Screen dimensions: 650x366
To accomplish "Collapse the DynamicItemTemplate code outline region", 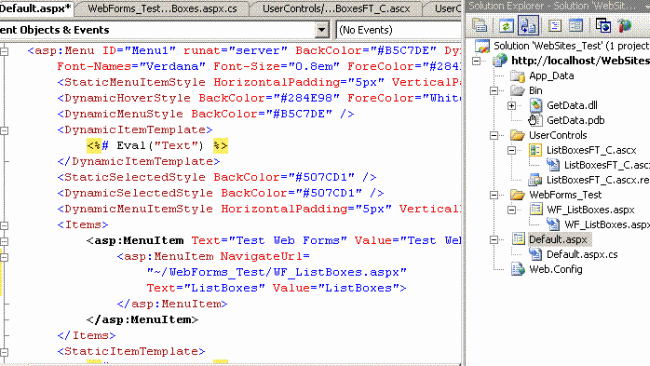I will click(x=4, y=131).
